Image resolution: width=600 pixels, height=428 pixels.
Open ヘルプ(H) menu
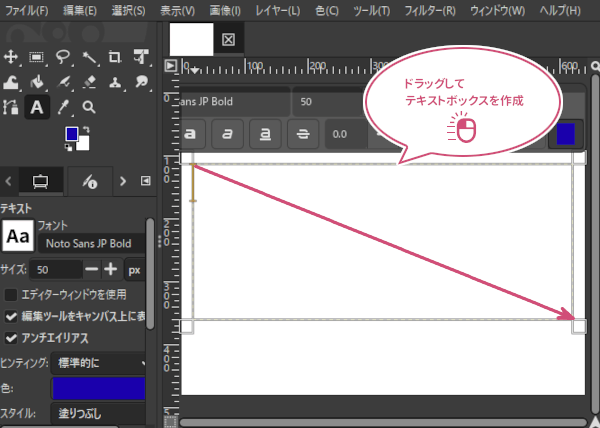click(x=560, y=10)
